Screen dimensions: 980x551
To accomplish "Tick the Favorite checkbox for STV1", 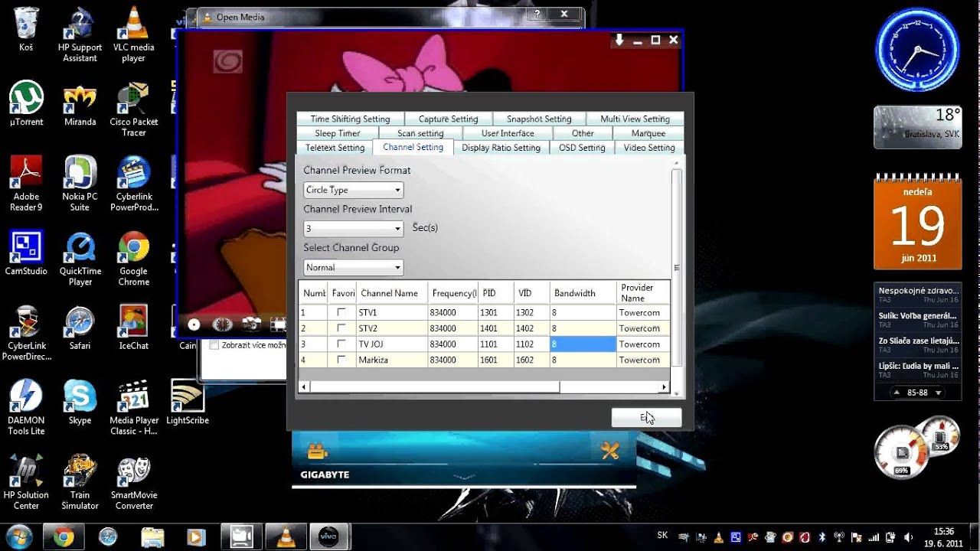I will [341, 312].
